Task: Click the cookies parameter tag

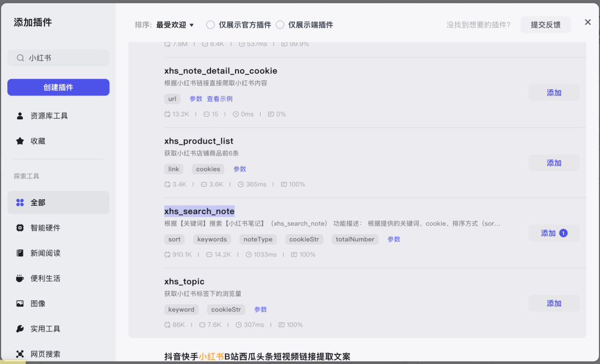Action: pos(208,169)
